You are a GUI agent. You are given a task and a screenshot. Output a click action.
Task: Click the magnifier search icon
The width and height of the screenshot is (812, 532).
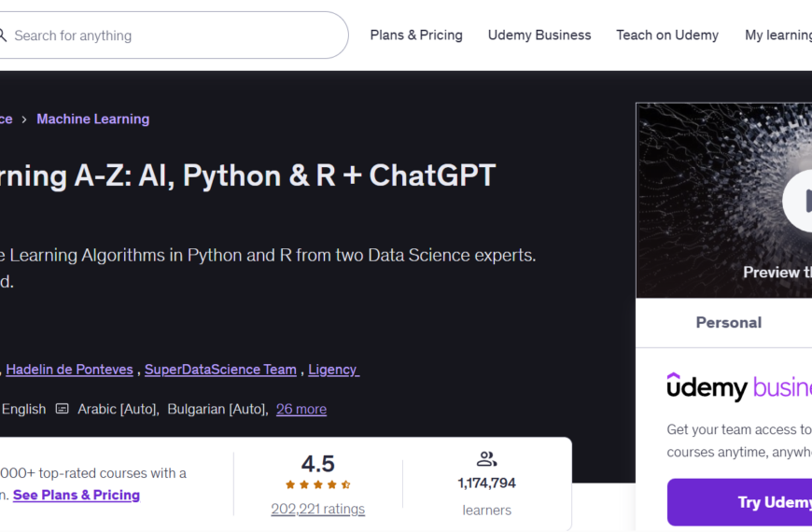click(3, 35)
